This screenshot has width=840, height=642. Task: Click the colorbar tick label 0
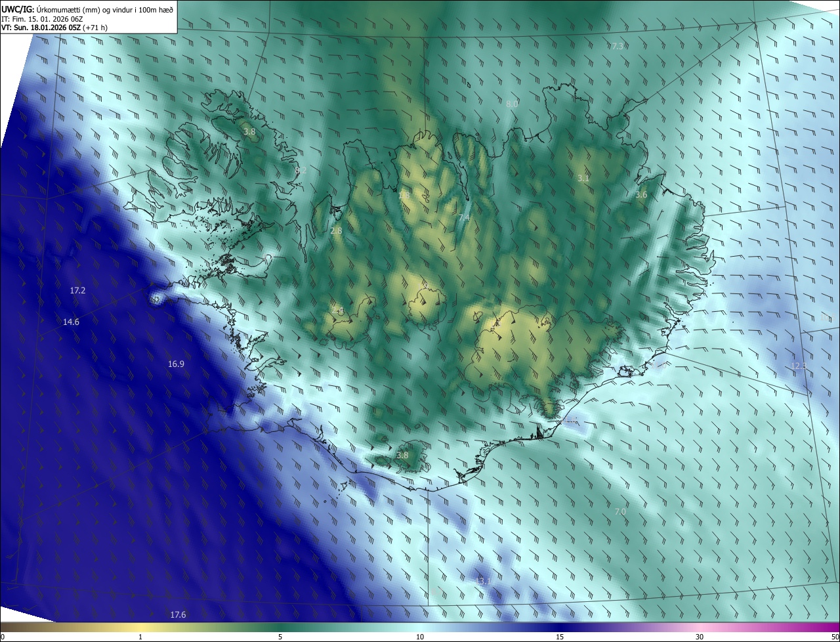pyautogui.click(x=3, y=637)
